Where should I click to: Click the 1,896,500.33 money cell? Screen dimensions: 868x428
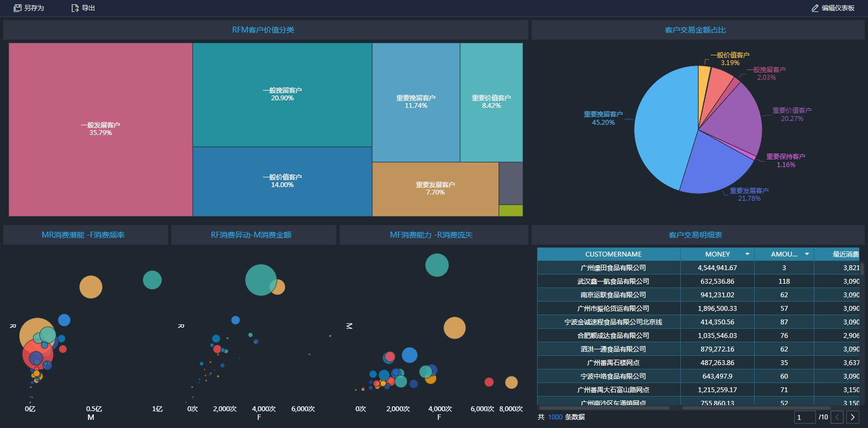[717, 308]
